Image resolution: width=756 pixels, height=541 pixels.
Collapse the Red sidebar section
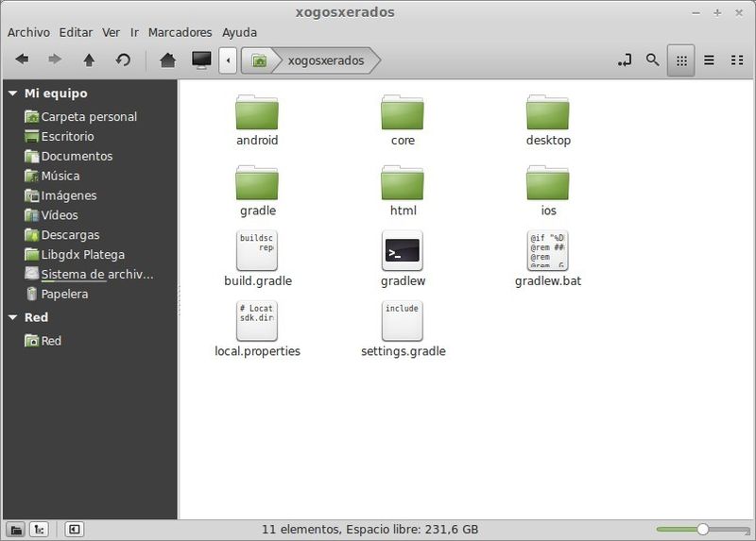pos(13,317)
